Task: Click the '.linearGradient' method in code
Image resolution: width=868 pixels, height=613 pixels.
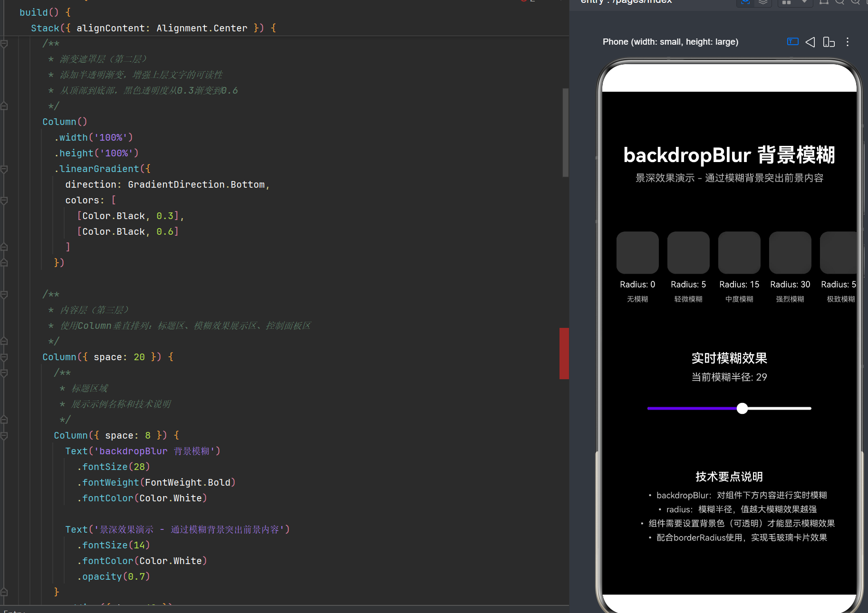Action: pyautogui.click(x=96, y=169)
